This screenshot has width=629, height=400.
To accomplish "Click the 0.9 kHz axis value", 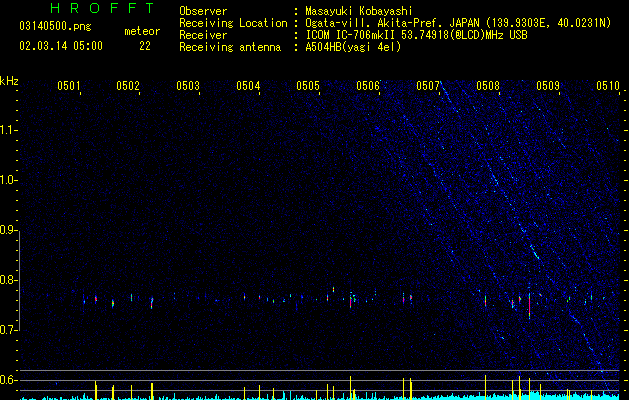I will [8, 230].
